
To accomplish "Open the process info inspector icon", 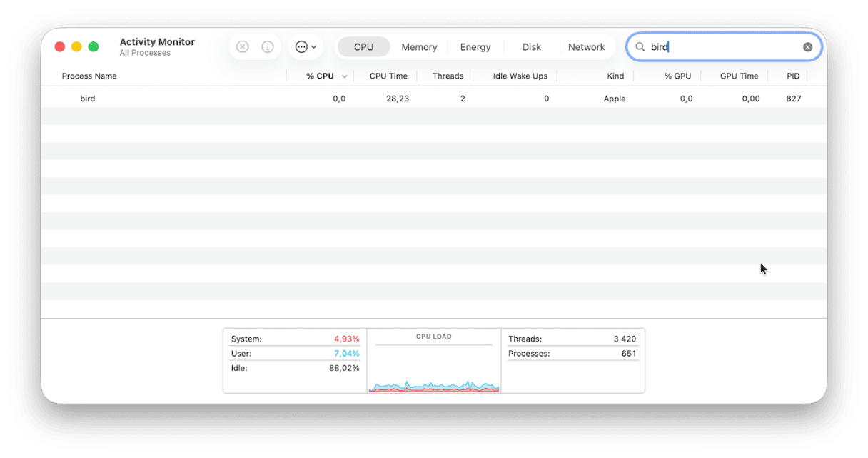I will (x=268, y=47).
